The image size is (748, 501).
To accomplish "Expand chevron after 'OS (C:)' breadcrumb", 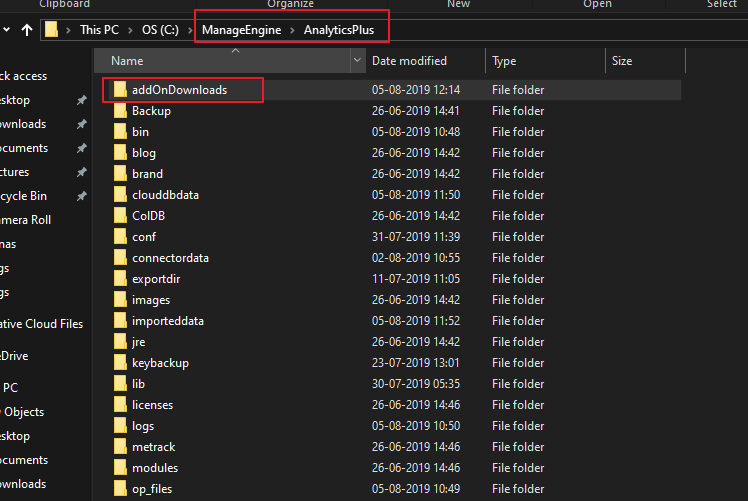I will 190,31.
